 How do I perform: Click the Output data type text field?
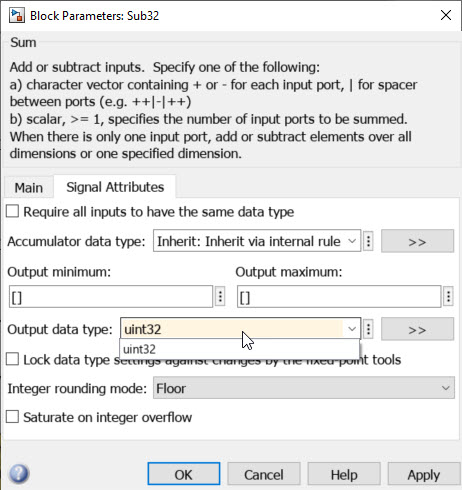click(233, 329)
